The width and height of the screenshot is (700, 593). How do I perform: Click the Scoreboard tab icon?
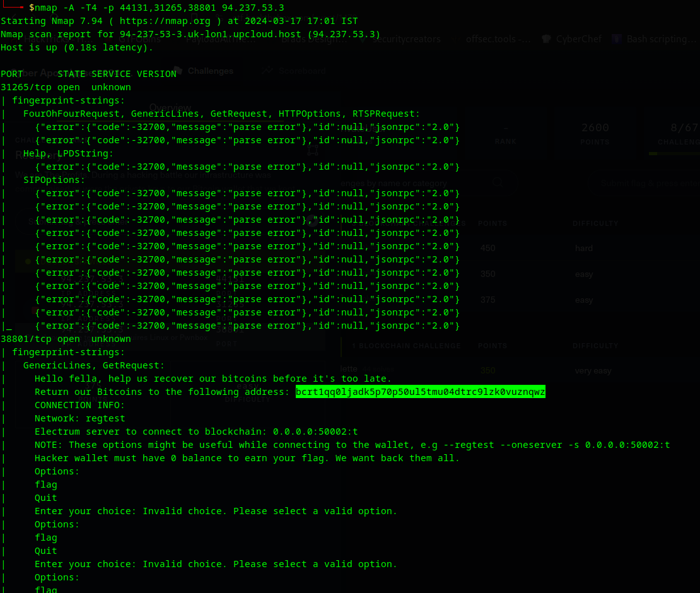pyautogui.click(x=267, y=71)
